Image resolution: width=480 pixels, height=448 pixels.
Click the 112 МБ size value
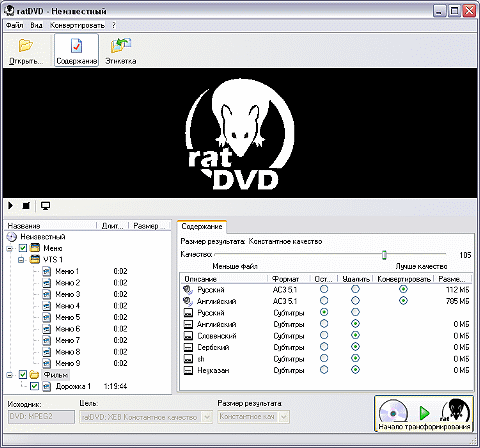pyautogui.click(x=457, y=290)
